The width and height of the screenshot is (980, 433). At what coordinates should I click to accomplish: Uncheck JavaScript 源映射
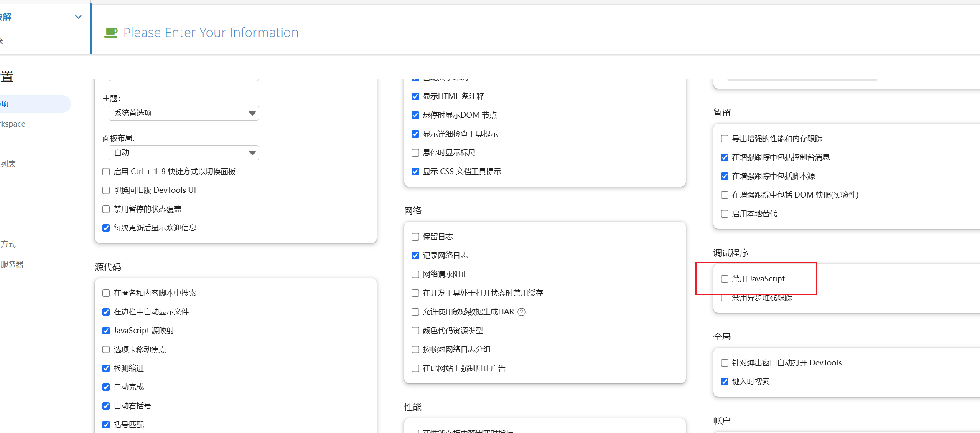pos(106,331)
